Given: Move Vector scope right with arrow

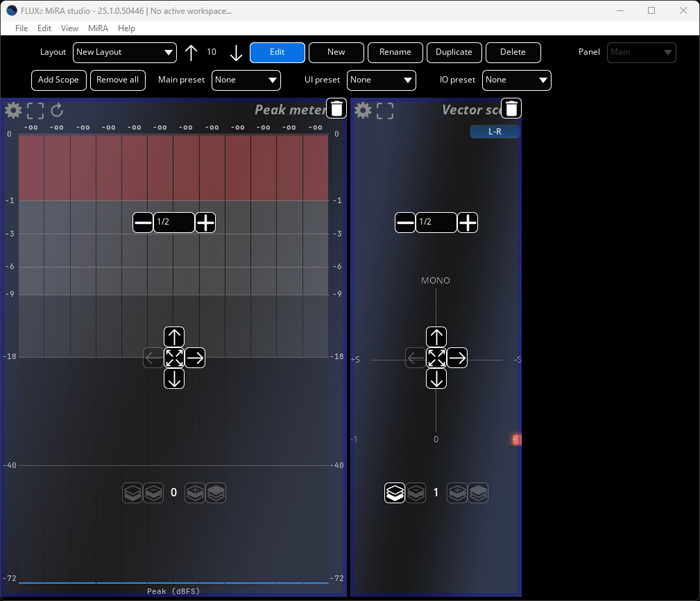Looking at the screenshot, I should pos(457,358).
